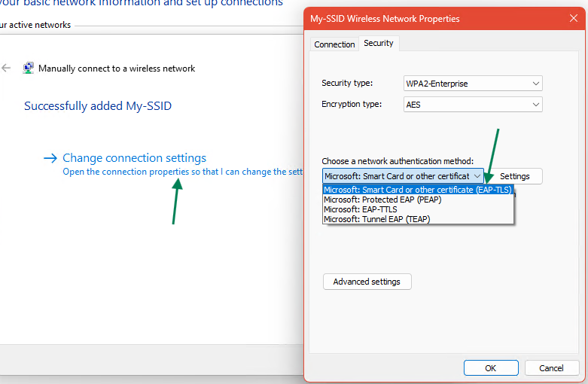This screenshot has height=384, width=588.
Task: Switch to the Connection tab
Action: coord(334,44)
